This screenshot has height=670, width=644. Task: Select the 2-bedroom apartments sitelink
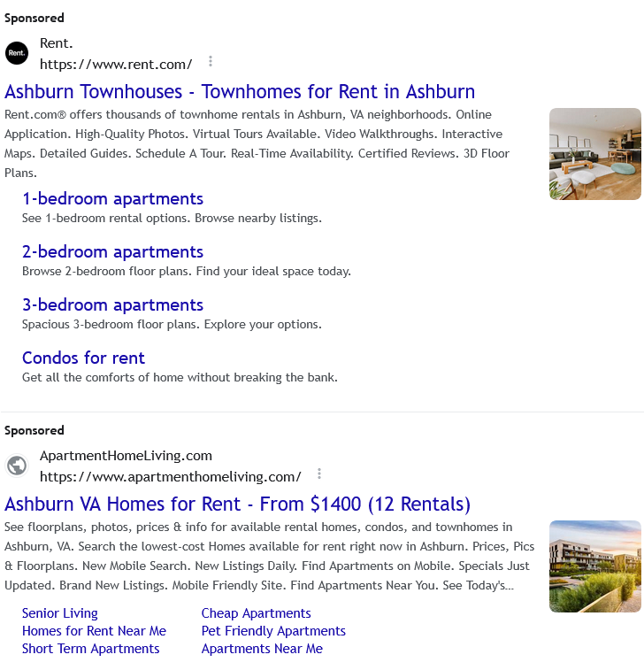112,251
